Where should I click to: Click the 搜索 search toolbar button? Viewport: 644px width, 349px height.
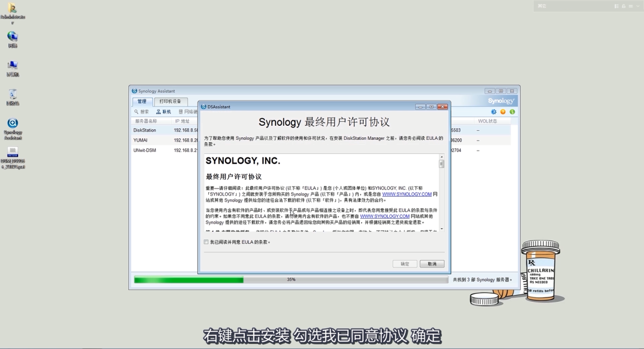point(141,112)
